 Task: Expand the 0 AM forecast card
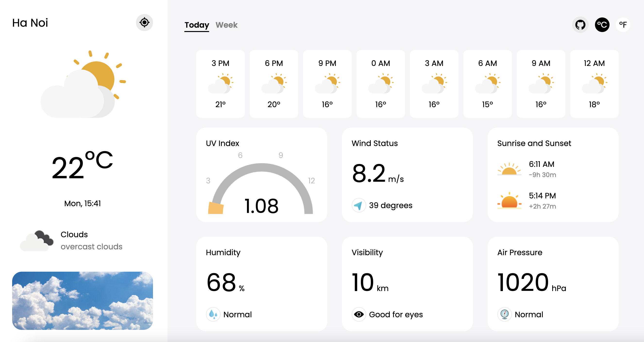pos(381,84)
